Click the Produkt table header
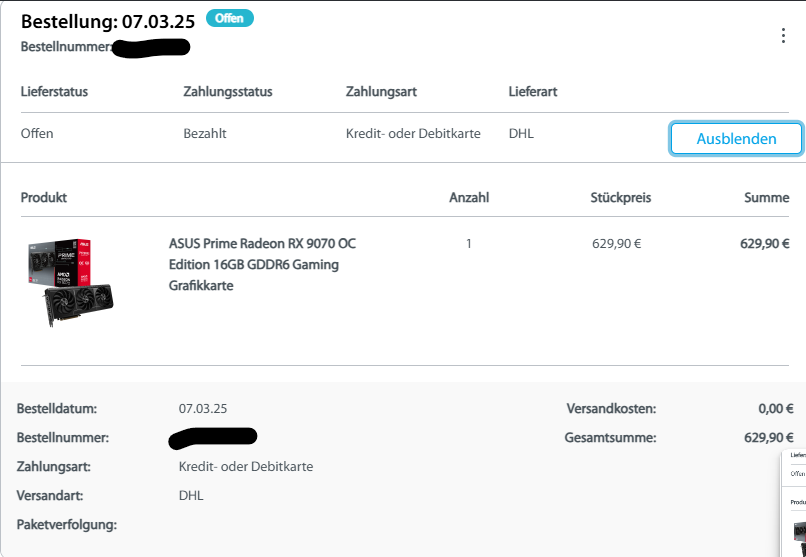This screenshot has height=557, width=806. 44,198
